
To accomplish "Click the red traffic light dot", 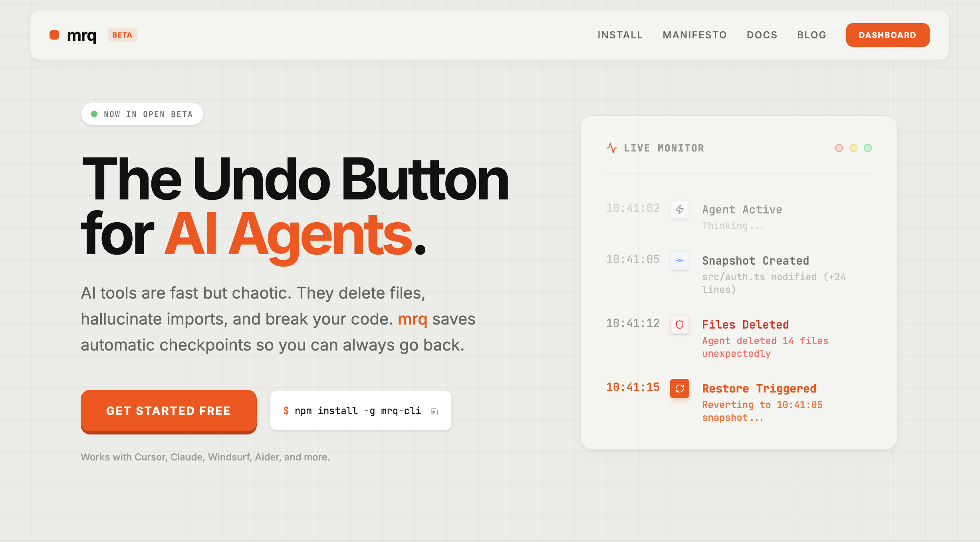I will tap(839, 148).
